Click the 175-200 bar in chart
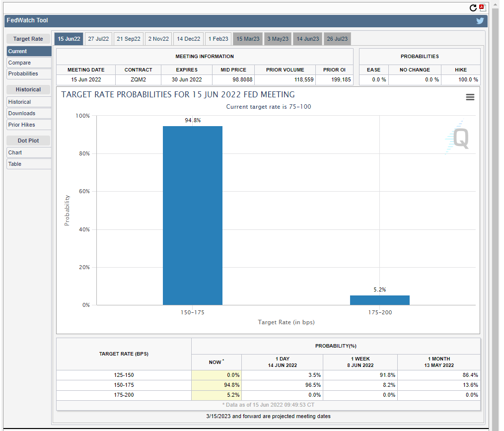Image resolution: width=504 pixels, height=431 pixels. tap(379, 300)
